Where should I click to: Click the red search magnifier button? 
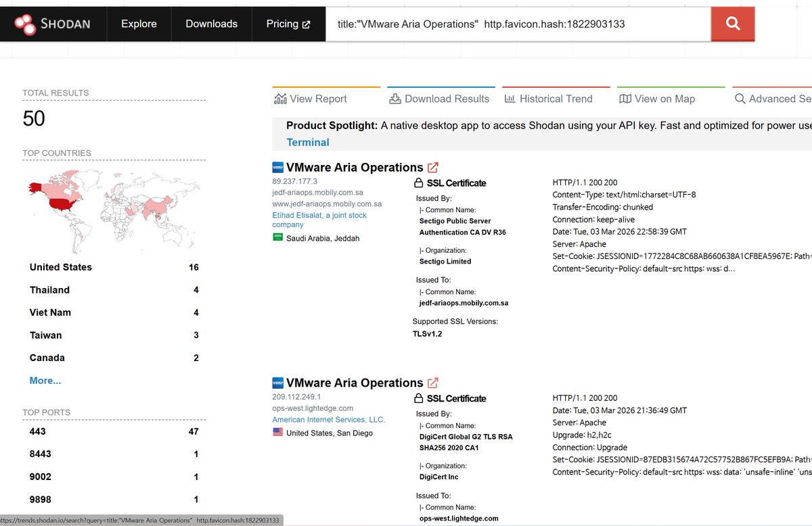tap(733, 24)
